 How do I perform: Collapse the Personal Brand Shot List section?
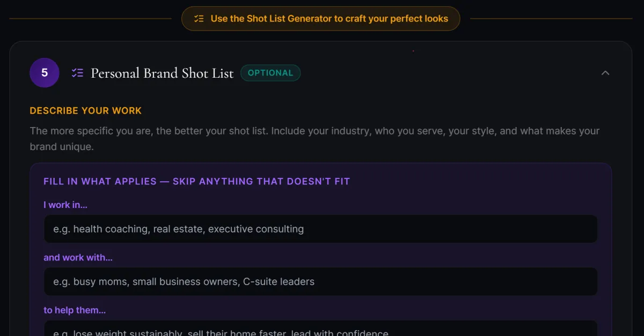click(x=605, y=73)
